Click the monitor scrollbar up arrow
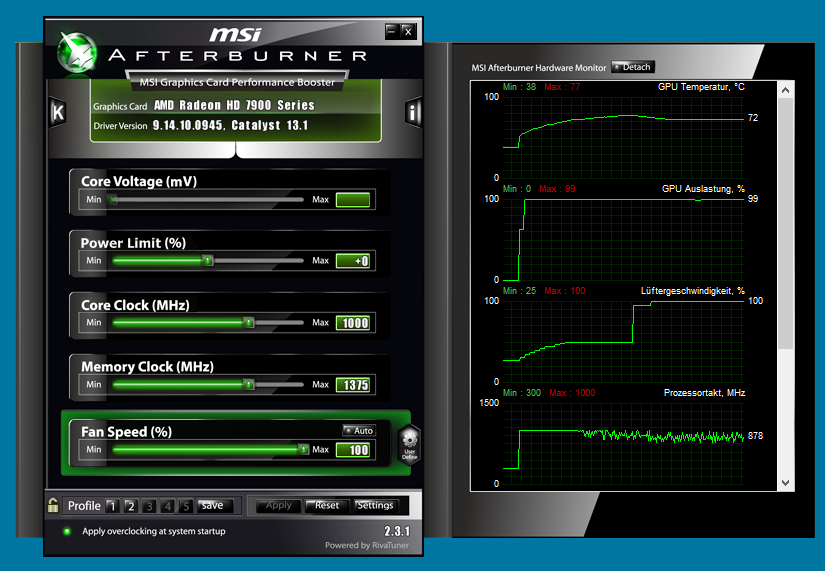825x571 pixels. tap(785, 90)
